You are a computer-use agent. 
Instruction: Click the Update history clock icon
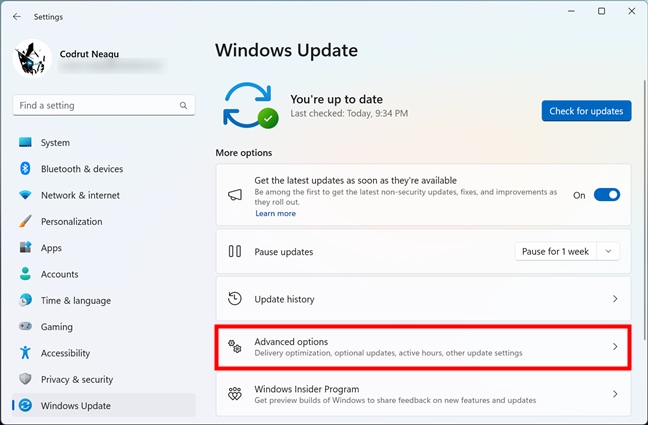point(235,298)
